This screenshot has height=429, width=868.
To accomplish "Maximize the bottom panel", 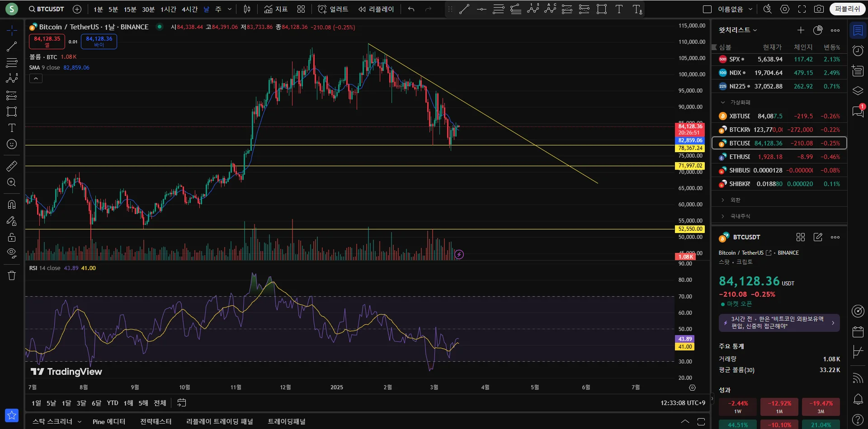I will click(701, 421).
